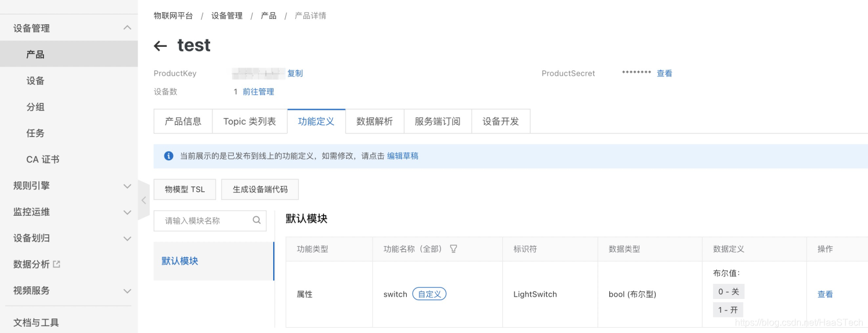Click the search magnifier icon in module box
The height and width of the screenshot is (333, 868).
[x=257, y=220]
